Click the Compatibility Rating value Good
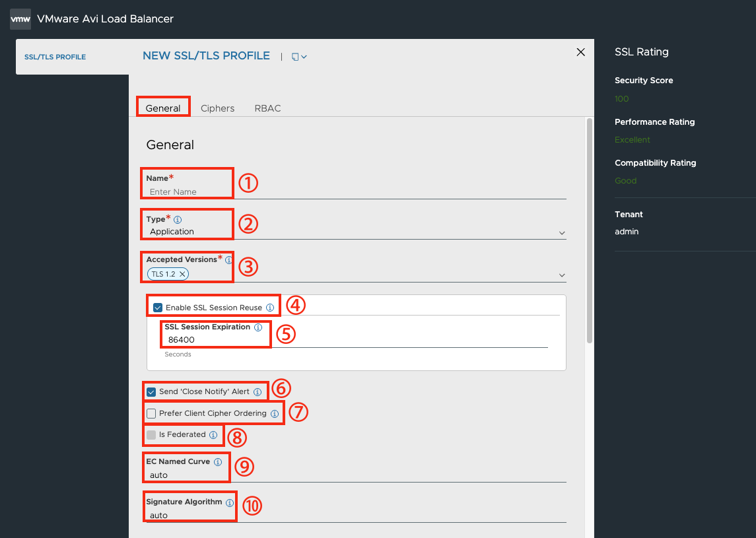 (625, 181)
